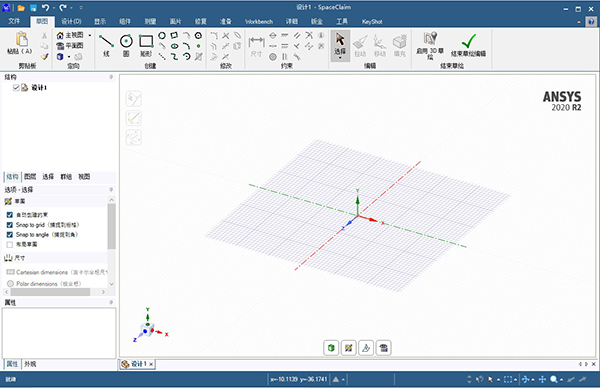The image size is (600, 388).
Task: Toggle the Snap to angle checkbox
Action: click(10, 235)
